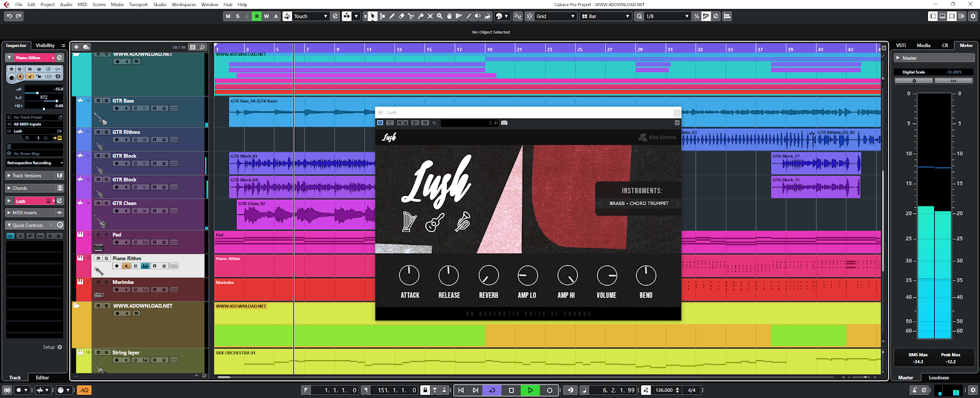Adjust the ATTACK knob in Lush

[409, 276]
